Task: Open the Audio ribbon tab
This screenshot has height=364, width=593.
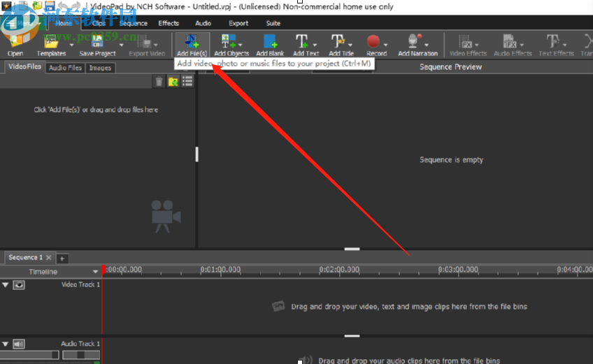Action: tap(203, 24)
